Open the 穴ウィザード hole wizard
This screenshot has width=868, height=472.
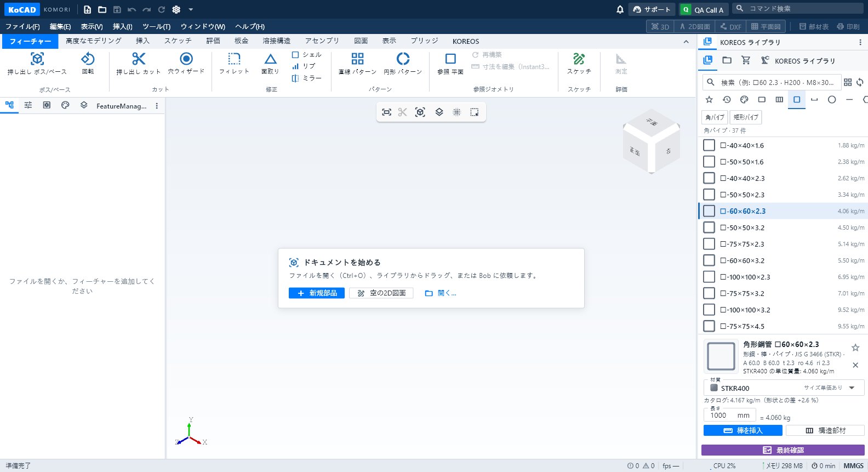186,64
